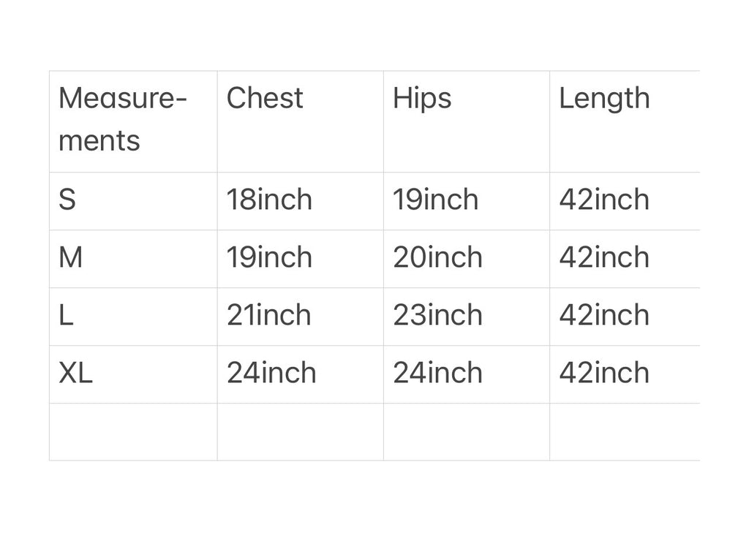Click the Measurements header cell

point(133,121)
